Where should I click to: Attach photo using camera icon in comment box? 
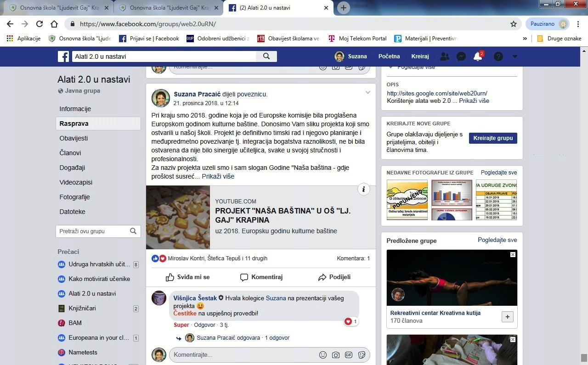(336, 355)
